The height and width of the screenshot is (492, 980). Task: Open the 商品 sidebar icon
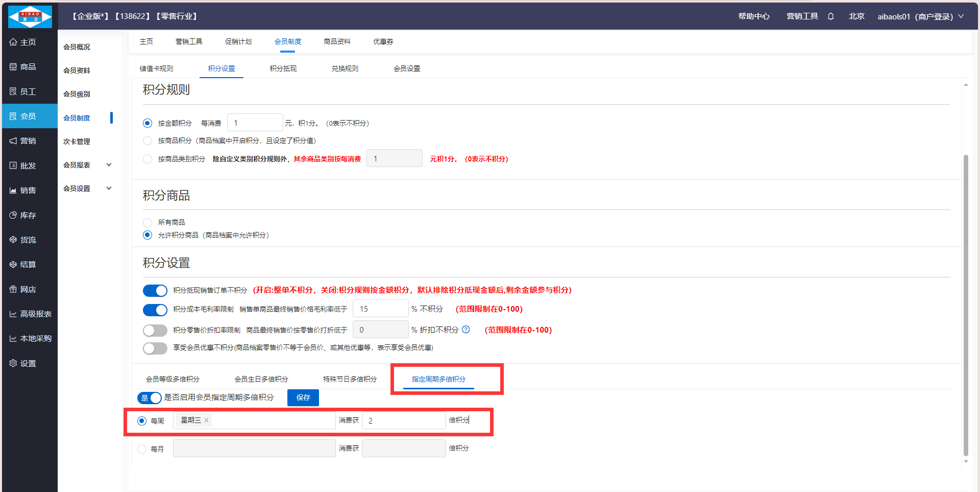tap(13, 67)
